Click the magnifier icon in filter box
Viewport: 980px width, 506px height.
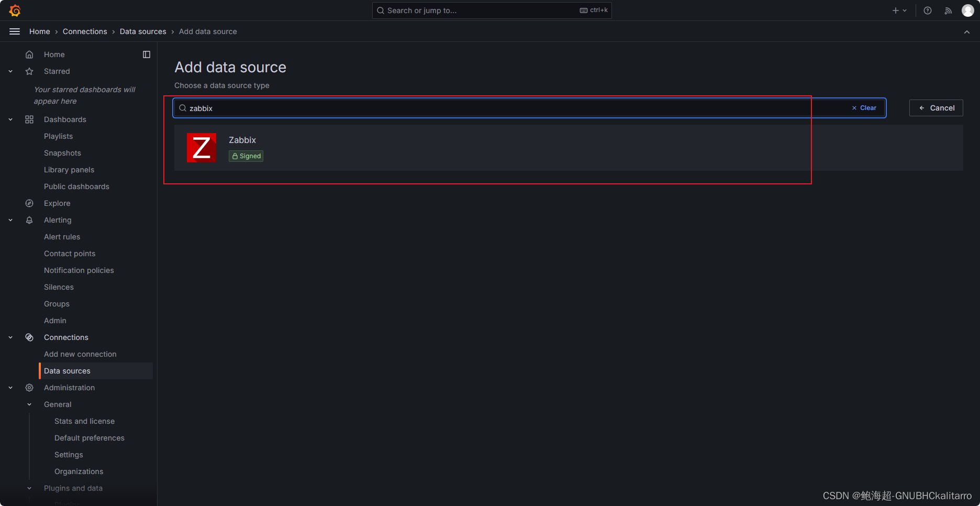coord(183,108)
